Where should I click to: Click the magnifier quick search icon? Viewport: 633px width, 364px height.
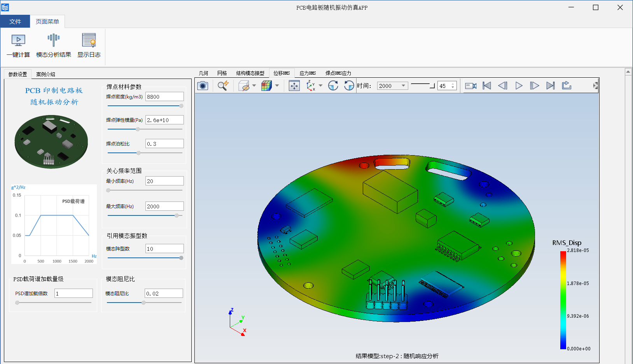click(223, 86)
